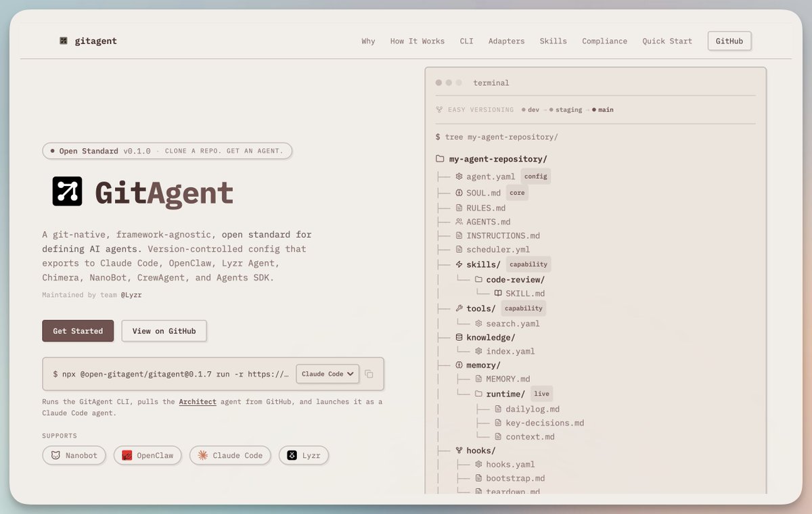Image resolution: width=812 pixels, height=514 pixels.
Task: Click the key-decisions.md file name
Action: click(x=545, y=423)
